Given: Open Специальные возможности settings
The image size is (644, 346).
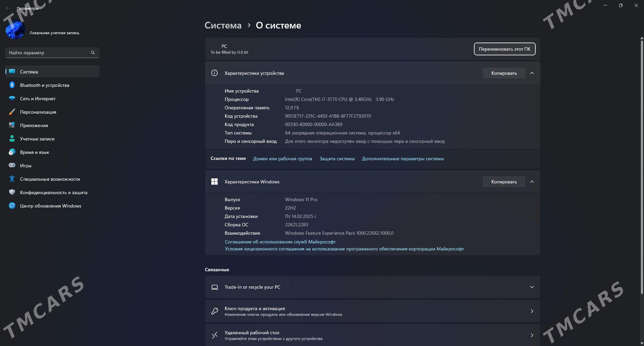Looking at the screenshot, I should point(52,179).
